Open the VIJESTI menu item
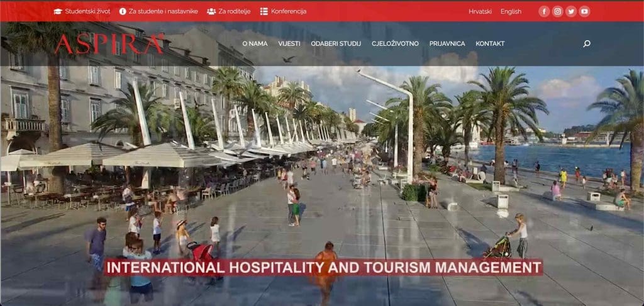 point(289,43)
